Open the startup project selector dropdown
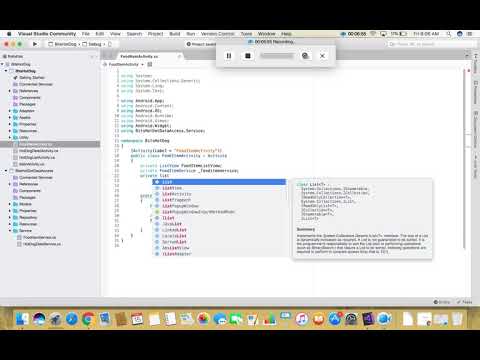 (63, 44)
